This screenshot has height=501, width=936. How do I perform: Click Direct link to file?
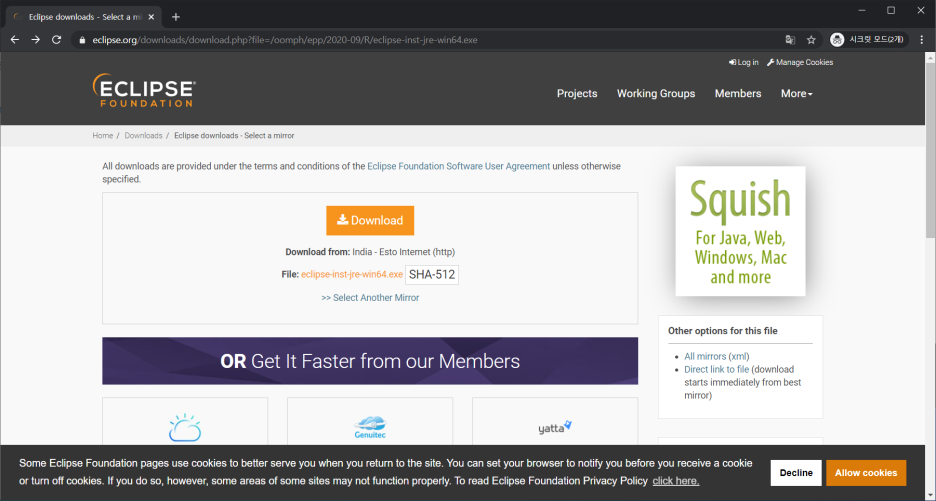(x=716, y=369)
